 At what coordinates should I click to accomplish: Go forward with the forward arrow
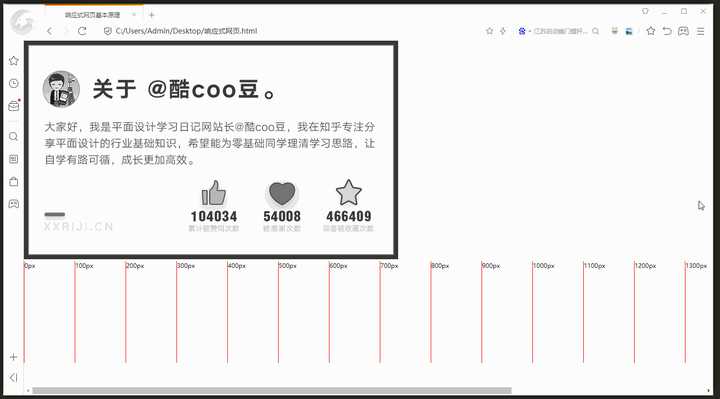pyautogui.click(x=66, y=31)
